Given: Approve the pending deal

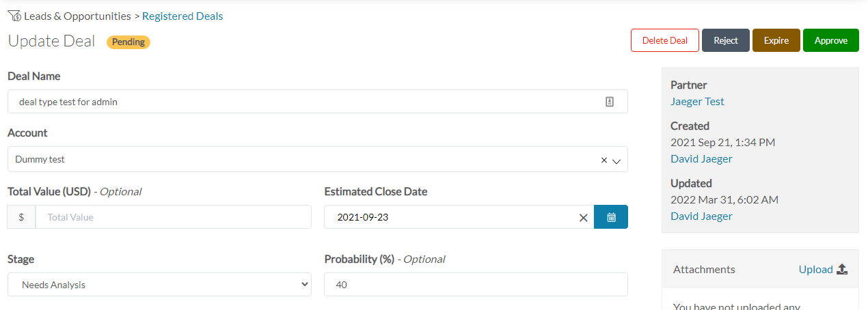Looking at the screenshot, I should coord(830,40).
